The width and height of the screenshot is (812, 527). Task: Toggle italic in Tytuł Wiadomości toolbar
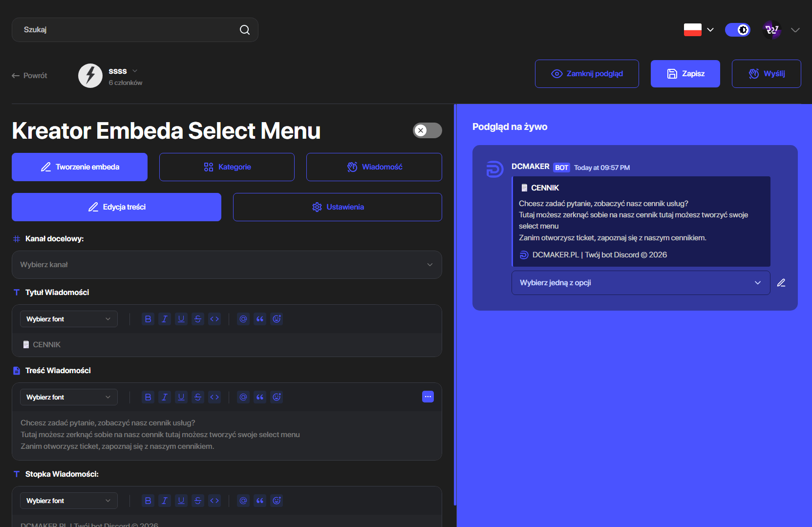165,319
